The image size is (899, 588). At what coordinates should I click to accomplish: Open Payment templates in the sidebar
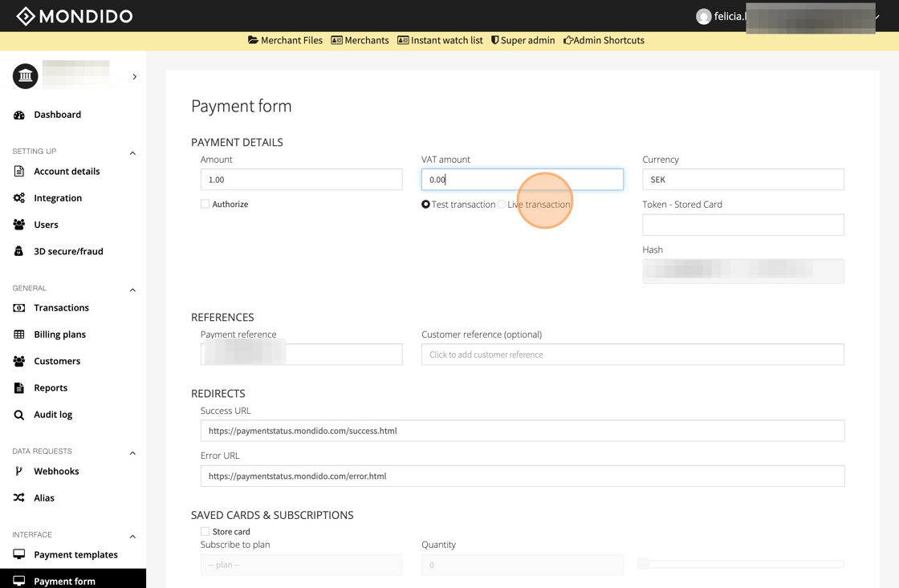75,554
